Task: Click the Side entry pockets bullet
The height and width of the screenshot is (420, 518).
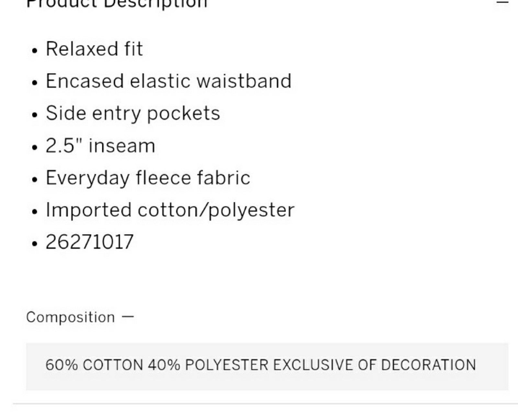Action: 133,114
